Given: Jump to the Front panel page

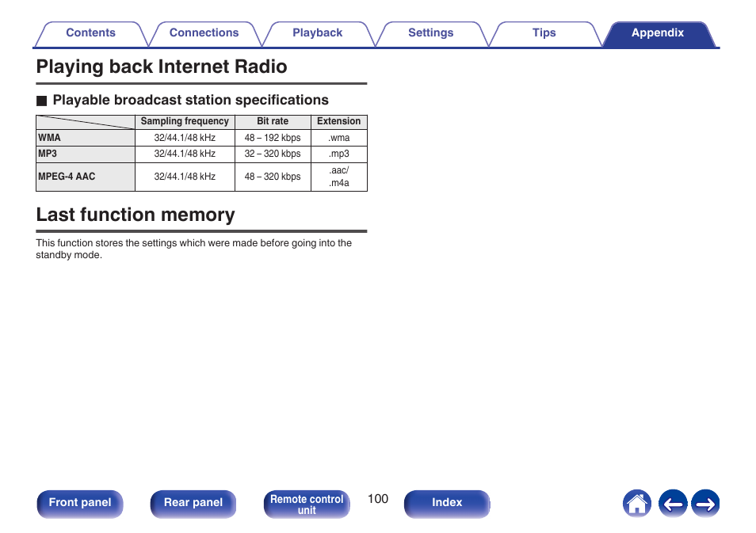Looking at the screenshot, I should click(80, 504).
